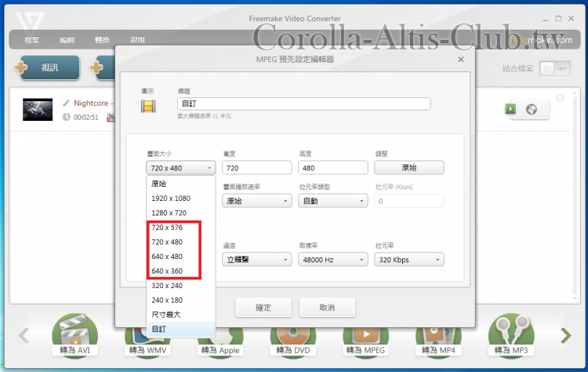Screen dimensions: 588x372
Task: Open the 畫面播放速率 dropdown
Action: pyautogui.click(x=257, y=201)
